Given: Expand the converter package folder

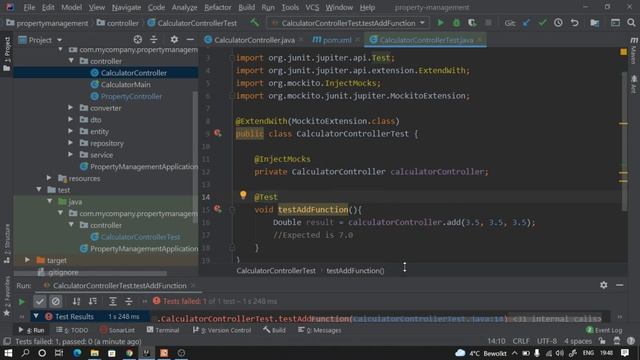Looking at the screenshot, I should [x=70, y=108].
